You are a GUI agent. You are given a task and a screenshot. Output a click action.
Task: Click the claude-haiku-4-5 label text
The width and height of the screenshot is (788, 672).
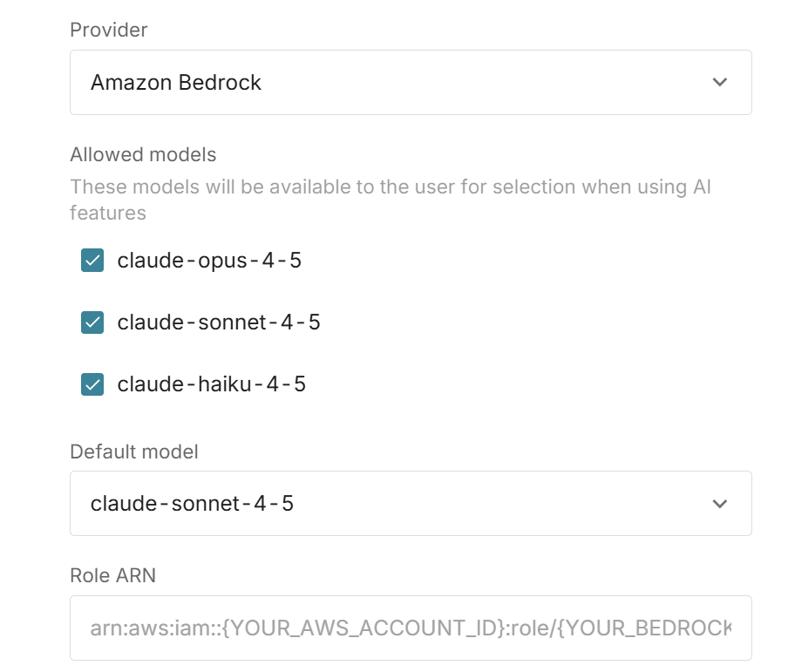coord(211,384)
